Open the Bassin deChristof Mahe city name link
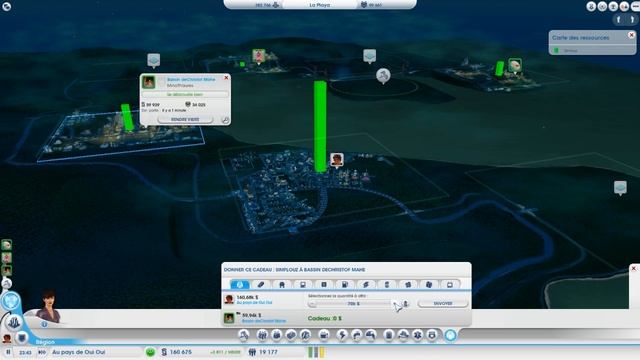Screen dimensions: 640x360 (x=191, y=79)
